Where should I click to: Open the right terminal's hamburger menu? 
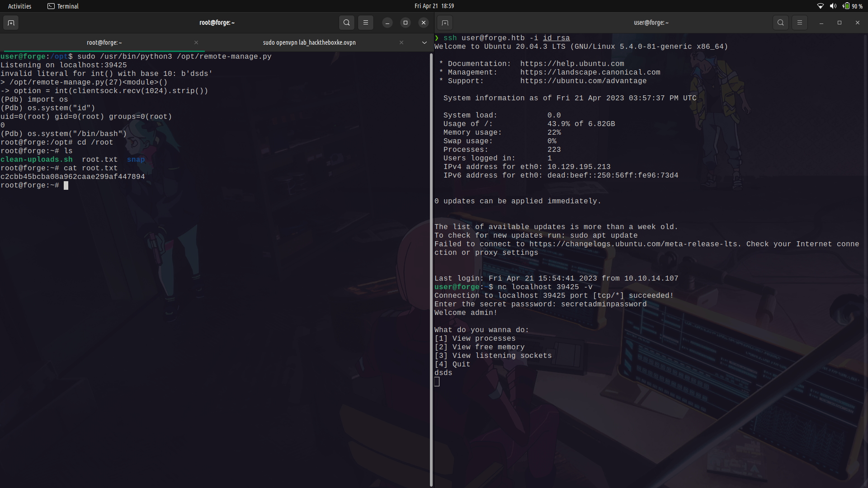[x=800, y=23]
